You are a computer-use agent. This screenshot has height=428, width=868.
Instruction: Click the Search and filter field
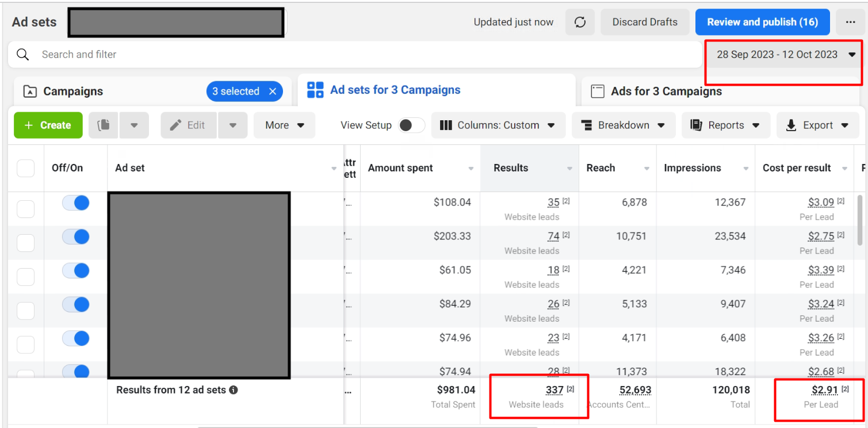coord(354,55)
